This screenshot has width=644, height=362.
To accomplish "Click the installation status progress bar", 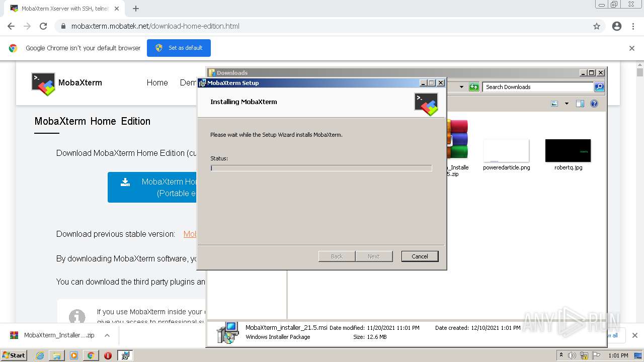I will click(321, 168).
